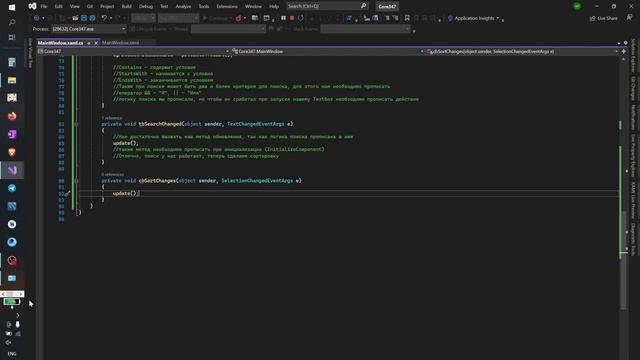Open the Edit menu

[59, 7]
